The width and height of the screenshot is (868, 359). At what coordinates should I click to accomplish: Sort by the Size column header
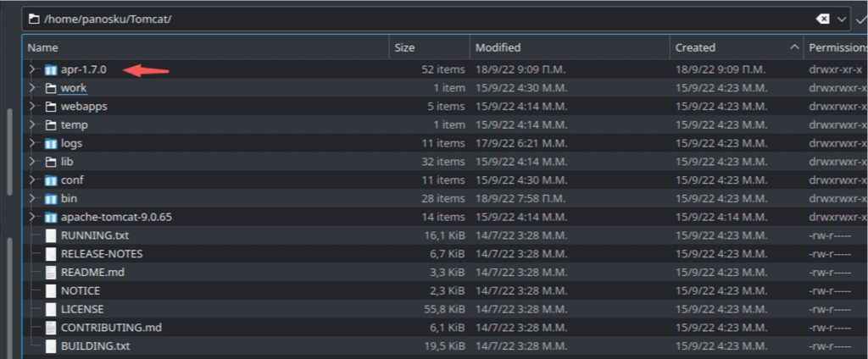click(x=430, y=47)
